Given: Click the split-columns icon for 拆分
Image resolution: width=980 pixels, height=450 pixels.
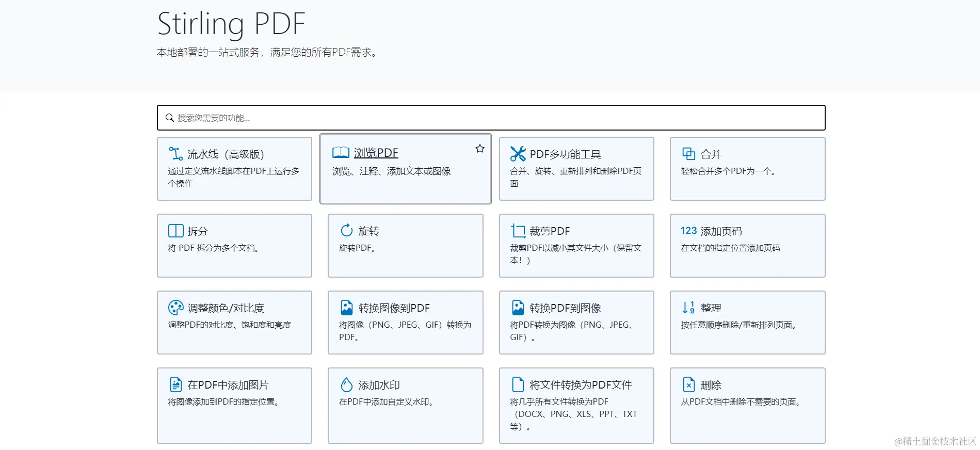Looking at the screenshot, I should pyautogui.click(x=176, y=231).
